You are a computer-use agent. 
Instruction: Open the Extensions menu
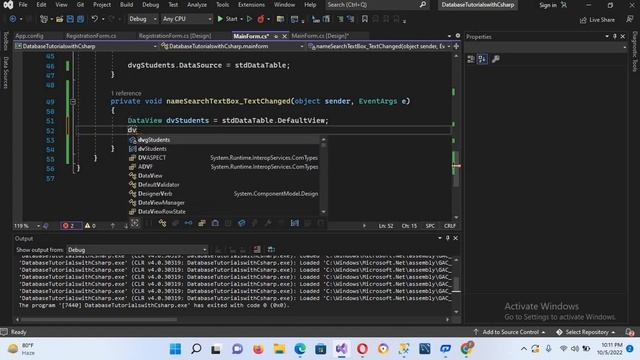coord(251,5)
